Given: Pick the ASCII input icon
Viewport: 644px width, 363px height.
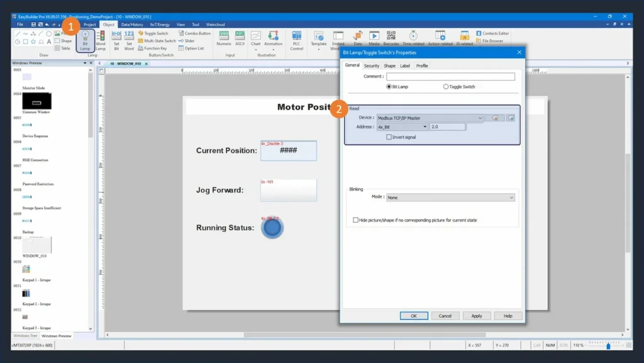Looking at the screenshot, I should 240,39.
